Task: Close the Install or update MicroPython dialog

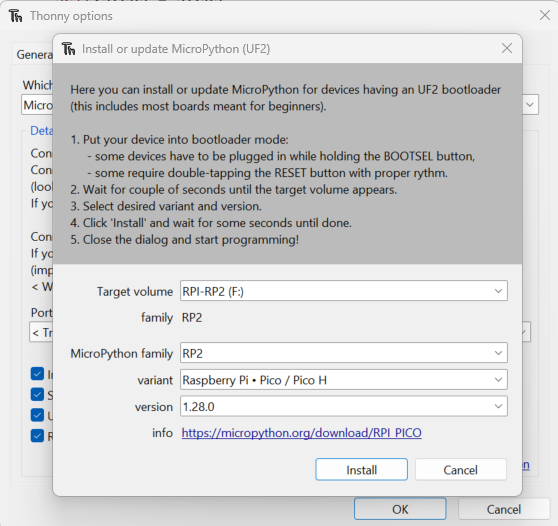Action: (x=507, y=48)
